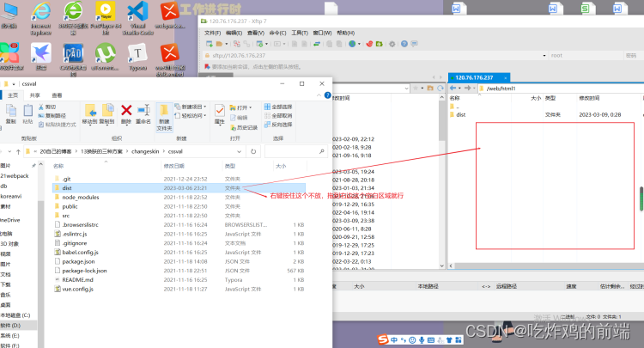This screenshot has height=348, width=644.
Task: Click the Explorer search box
Action: [295, 151]
